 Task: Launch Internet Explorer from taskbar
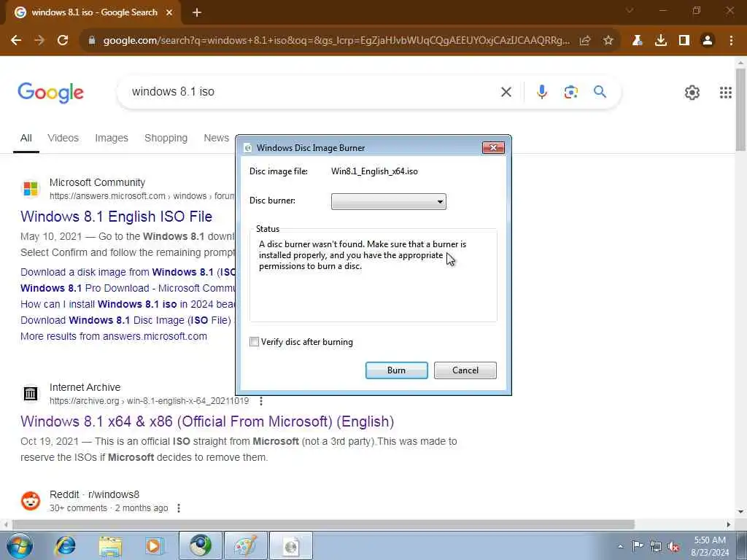65,545
